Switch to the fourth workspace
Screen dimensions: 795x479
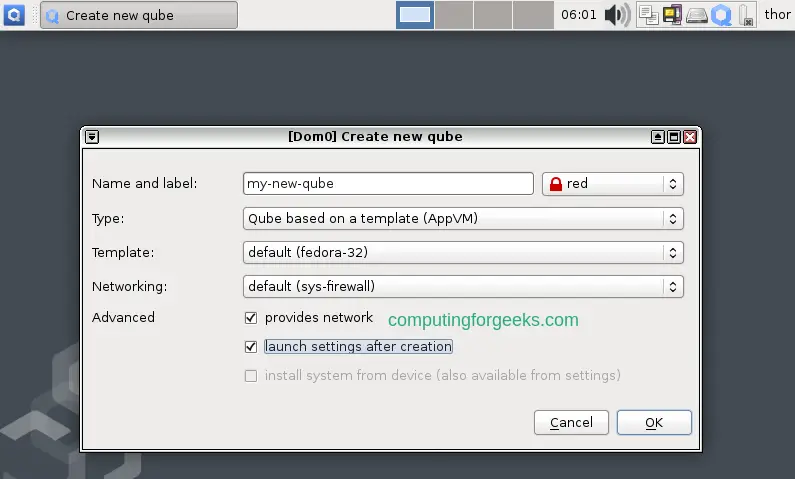tap(532, 15)
